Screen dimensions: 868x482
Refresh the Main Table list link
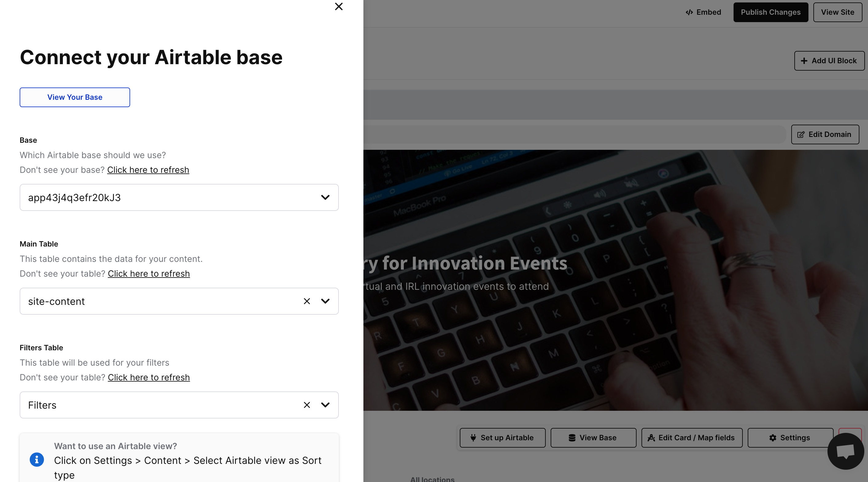149,274
